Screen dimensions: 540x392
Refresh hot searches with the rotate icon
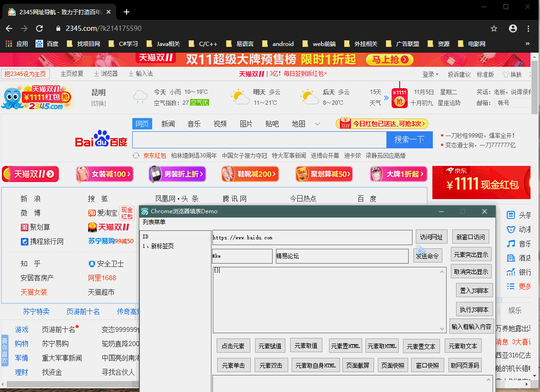pos(136,155)
